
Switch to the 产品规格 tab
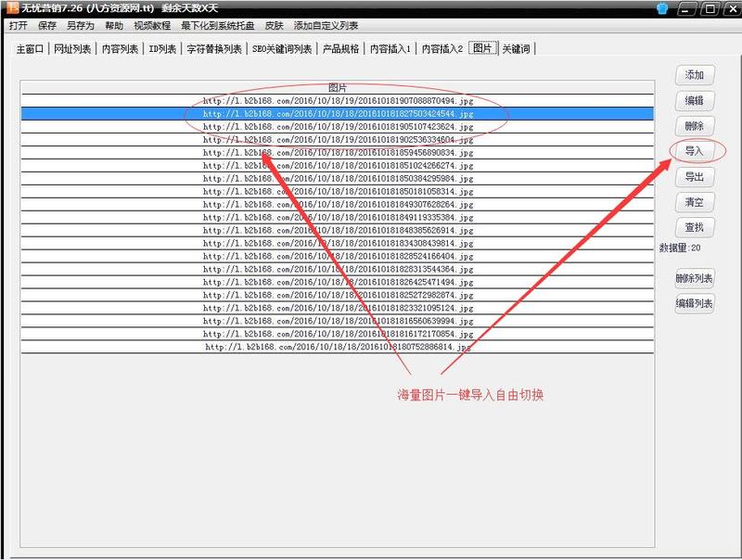pos(340,49)
